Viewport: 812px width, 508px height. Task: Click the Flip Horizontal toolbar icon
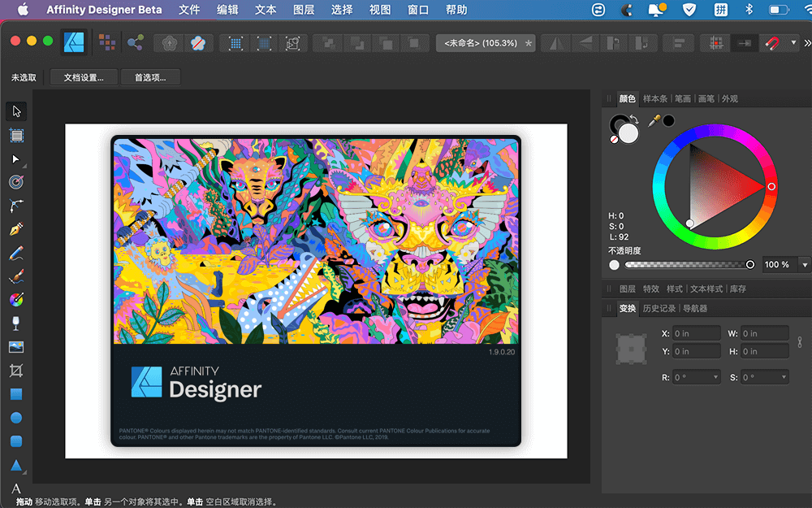(557, 43)
